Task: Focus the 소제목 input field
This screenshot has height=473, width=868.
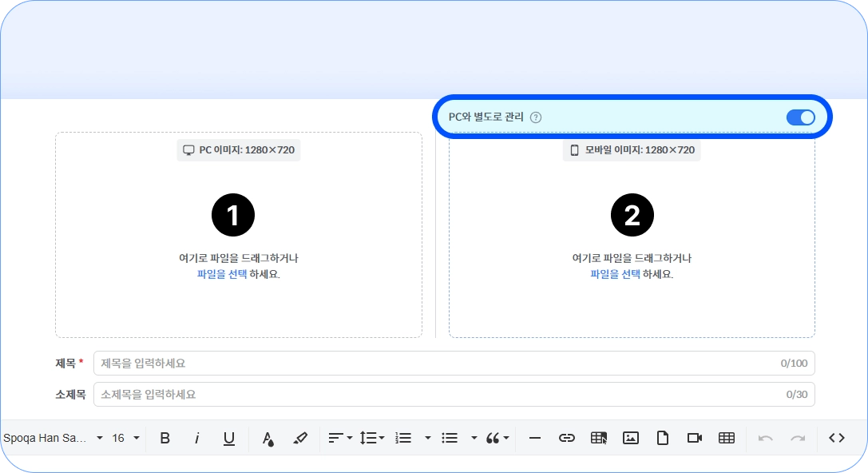Action: pos(454,395)
